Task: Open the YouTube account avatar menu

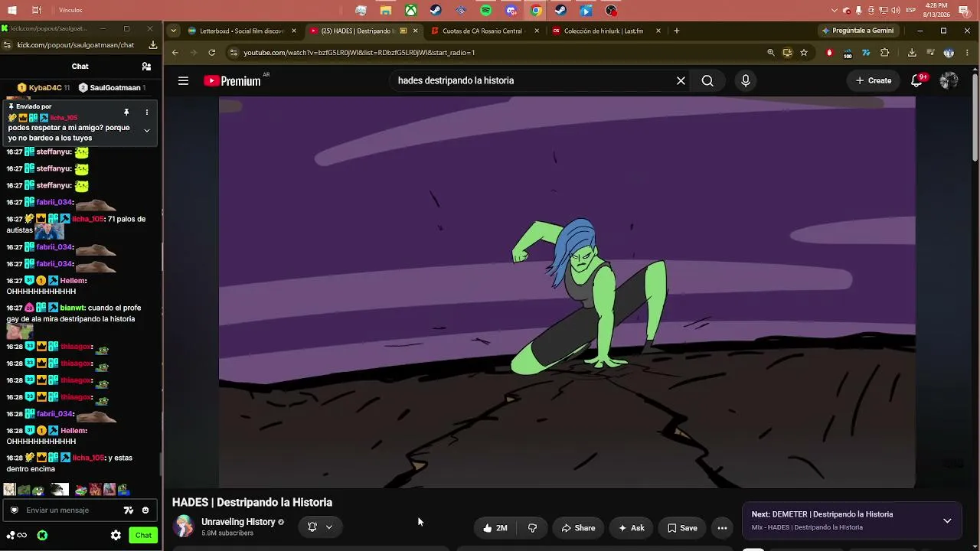Action: pos(949,80)
